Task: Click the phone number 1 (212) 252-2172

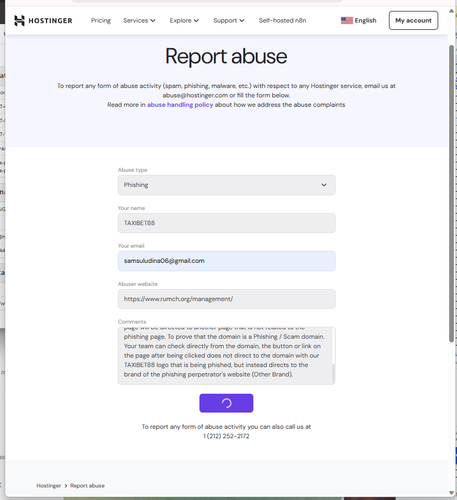Action: point(226,436)
